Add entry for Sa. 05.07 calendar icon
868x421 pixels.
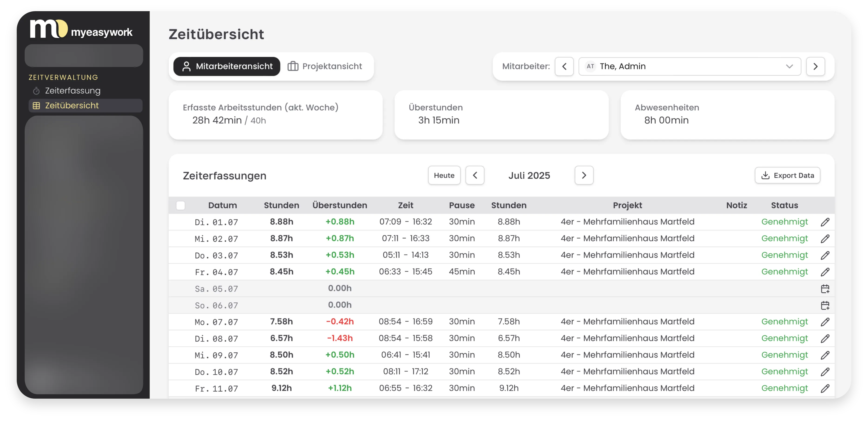825,289
